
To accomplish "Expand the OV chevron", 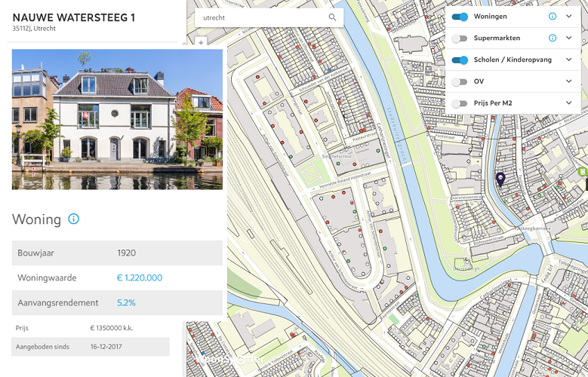I will [x=569, y=81].
